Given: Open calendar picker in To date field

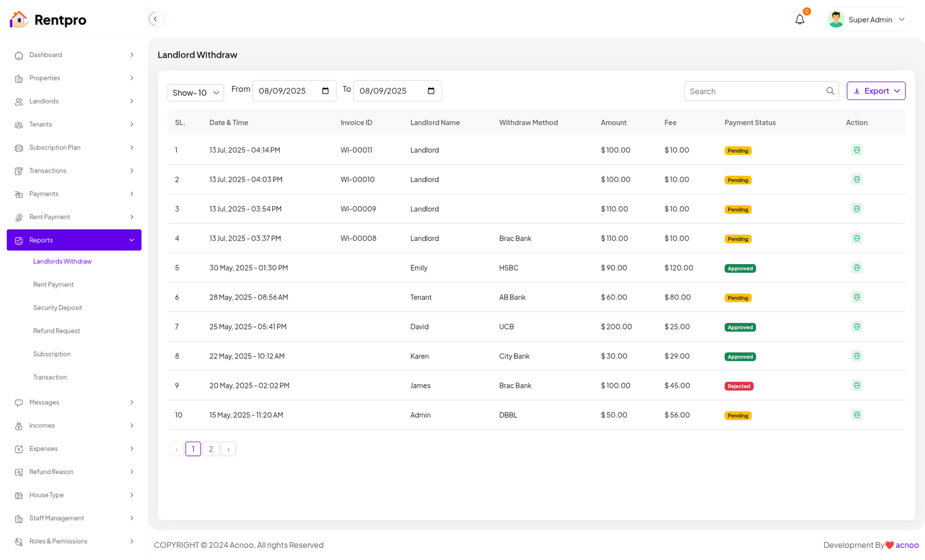Looking at the screenshot, I should pyautogui.click(x=431, y=91).
